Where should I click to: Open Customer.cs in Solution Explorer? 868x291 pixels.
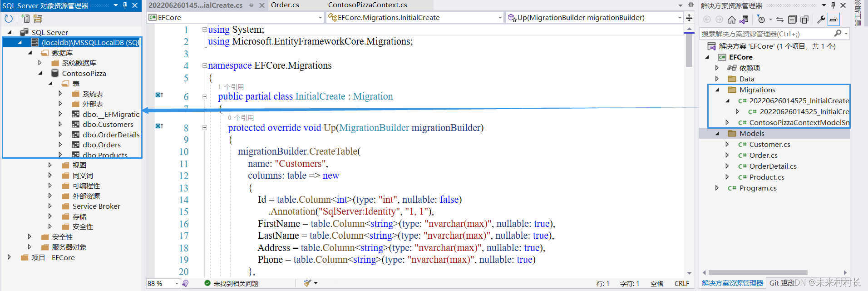click(x=769, y=144)
